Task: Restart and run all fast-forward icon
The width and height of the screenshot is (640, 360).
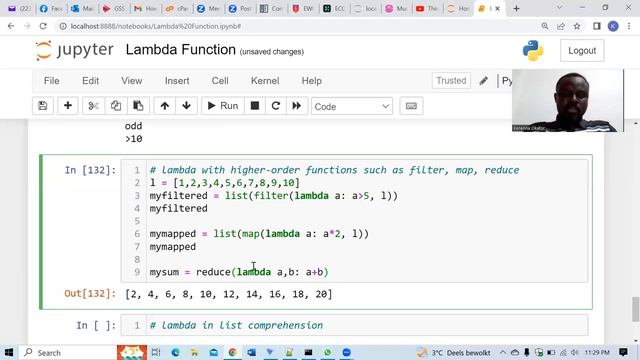Action: [x=297, y=106]
